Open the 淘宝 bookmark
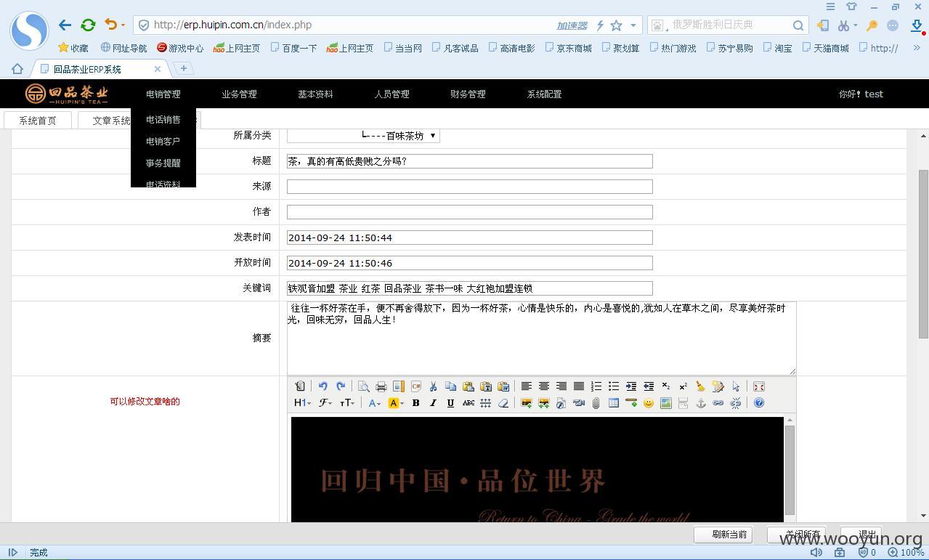The width and height of the screenshot is (929, 560). pyautogui.click(x=776, y=48)
